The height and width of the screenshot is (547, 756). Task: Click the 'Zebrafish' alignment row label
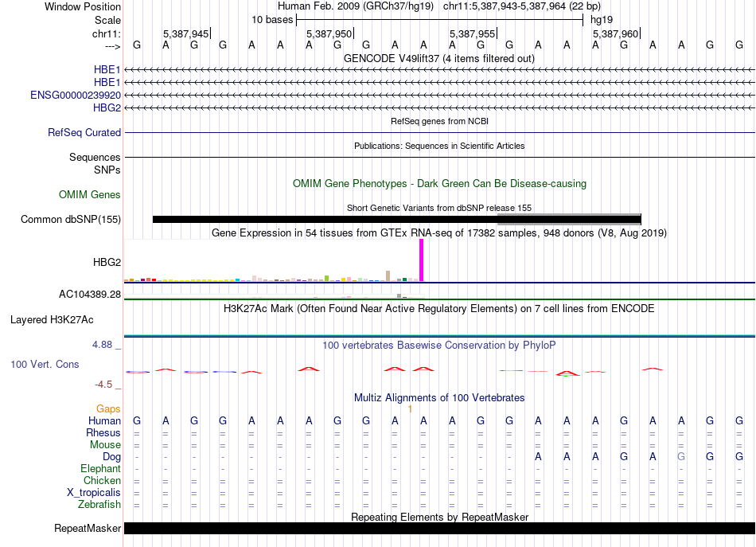(x=99, y=504)
